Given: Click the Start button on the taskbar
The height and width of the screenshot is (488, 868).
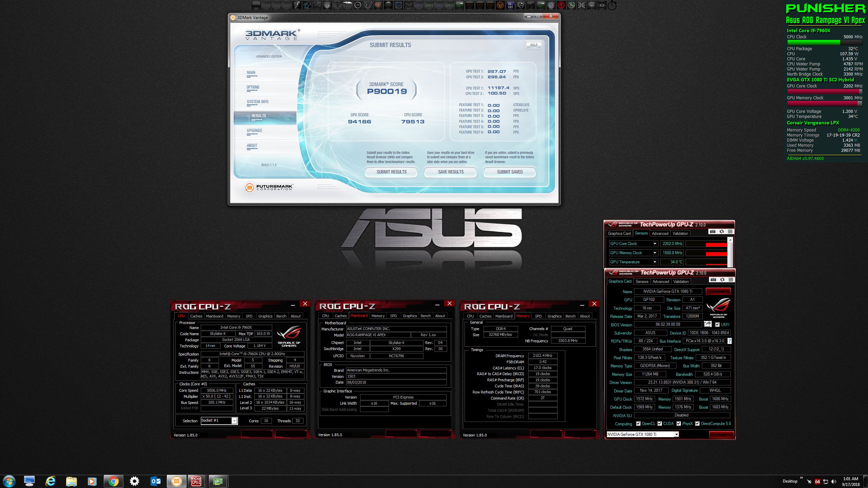Looking at the screenshot, I should 9,481.
